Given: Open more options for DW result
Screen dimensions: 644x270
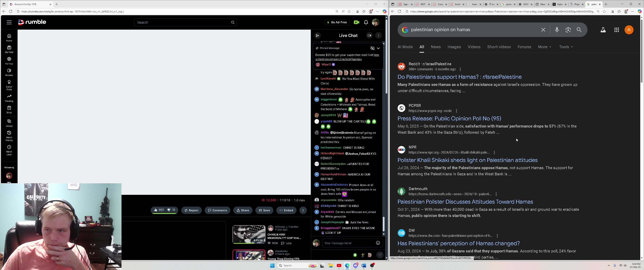Looking at the screenshot, I should 497,236.
